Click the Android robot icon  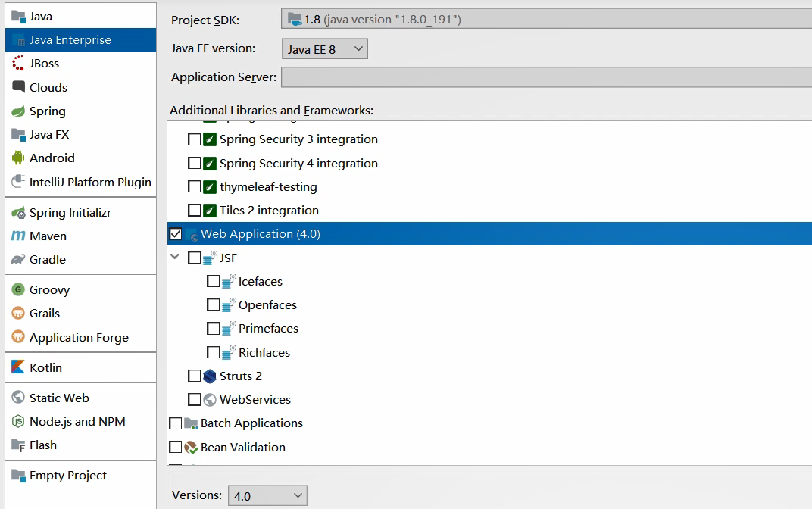coord(18,158)
